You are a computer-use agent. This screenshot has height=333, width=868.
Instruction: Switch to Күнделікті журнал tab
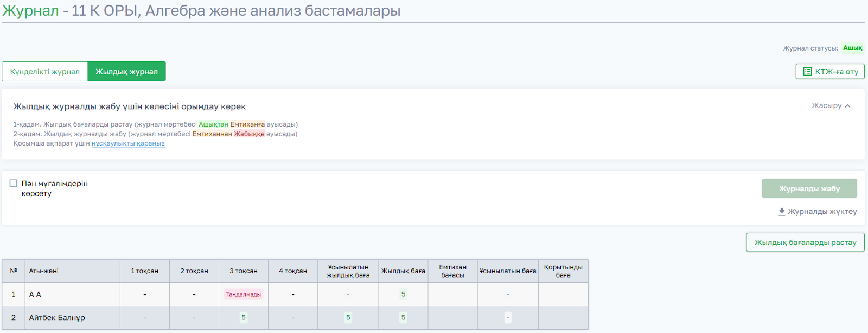click(45, 71)
